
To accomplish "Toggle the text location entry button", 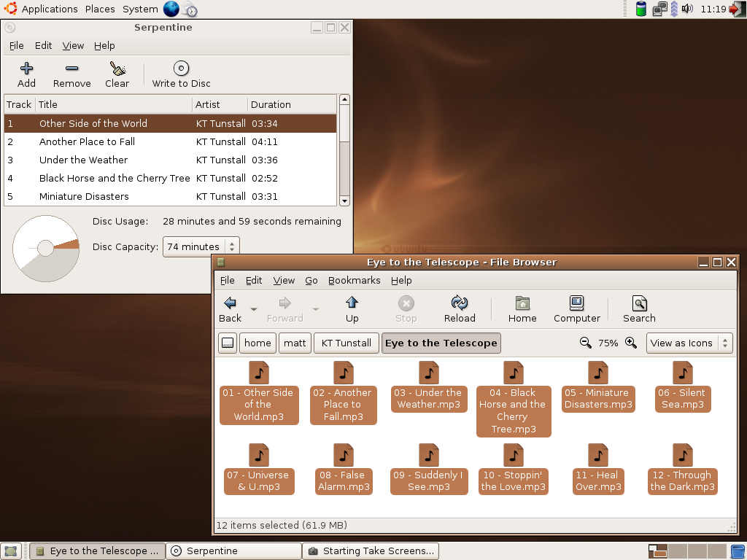I will 228,343.
